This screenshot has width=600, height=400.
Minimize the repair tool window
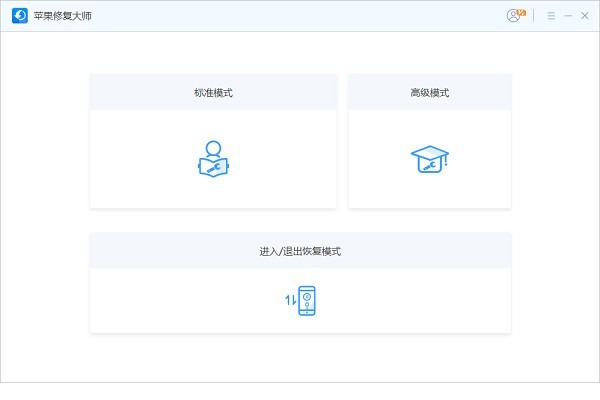coord(568,16)
